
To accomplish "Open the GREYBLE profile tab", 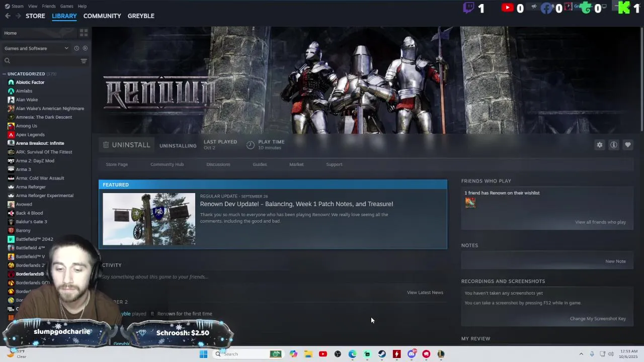I will [141, 16].
